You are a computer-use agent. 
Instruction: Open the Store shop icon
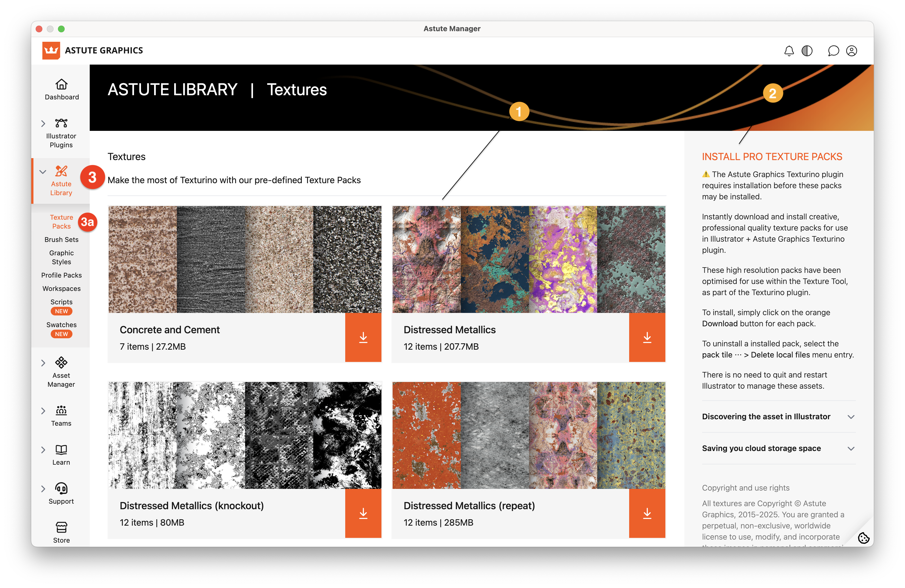61,528
